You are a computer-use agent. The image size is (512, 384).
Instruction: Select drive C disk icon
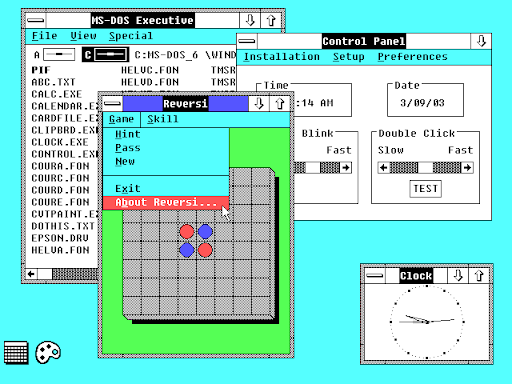[x=111, y=54]
